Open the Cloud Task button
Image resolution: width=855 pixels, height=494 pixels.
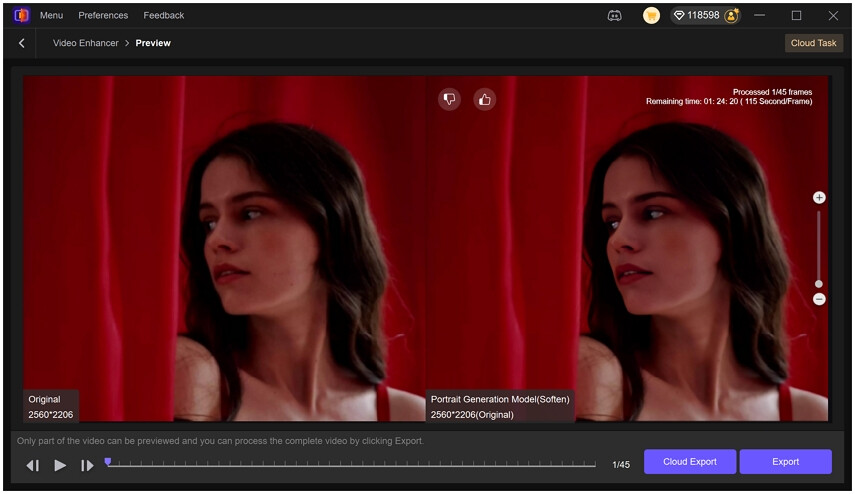814,43
